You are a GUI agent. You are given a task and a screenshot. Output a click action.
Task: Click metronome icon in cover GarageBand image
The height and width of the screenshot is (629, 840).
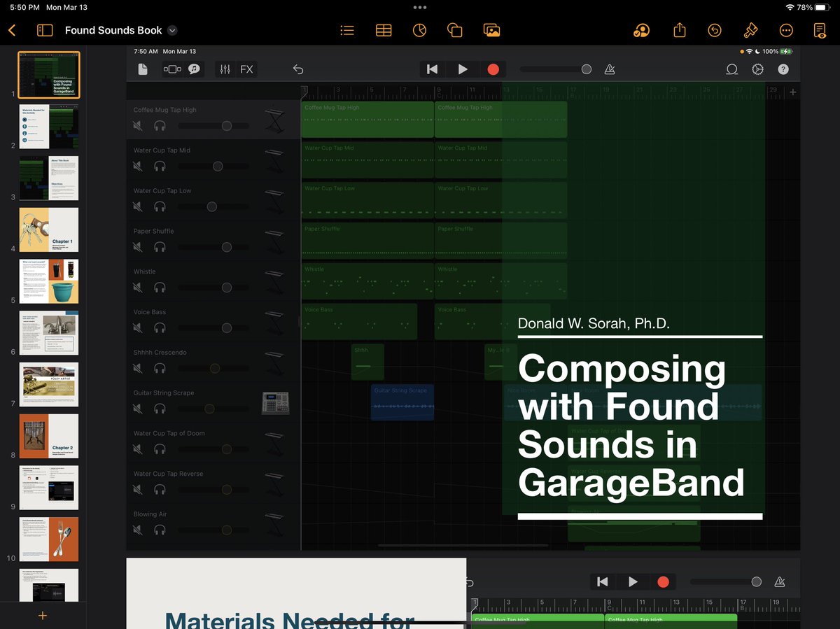coord(610,69)
